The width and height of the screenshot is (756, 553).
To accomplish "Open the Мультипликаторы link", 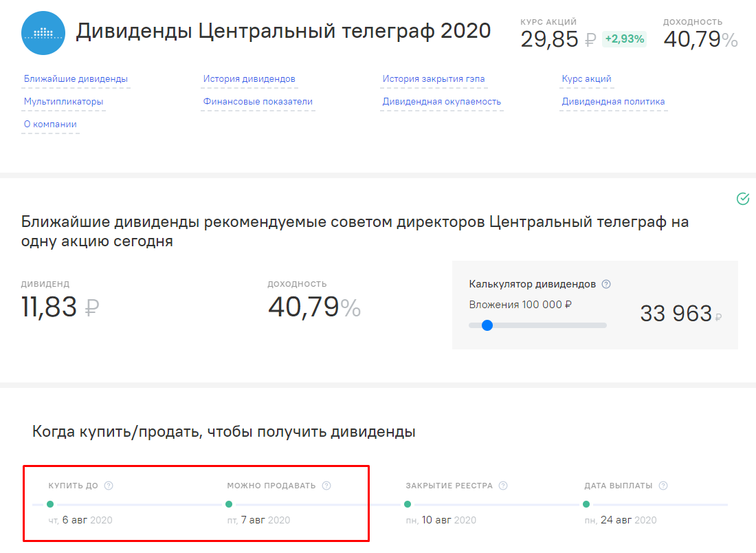I will (63, 101).
